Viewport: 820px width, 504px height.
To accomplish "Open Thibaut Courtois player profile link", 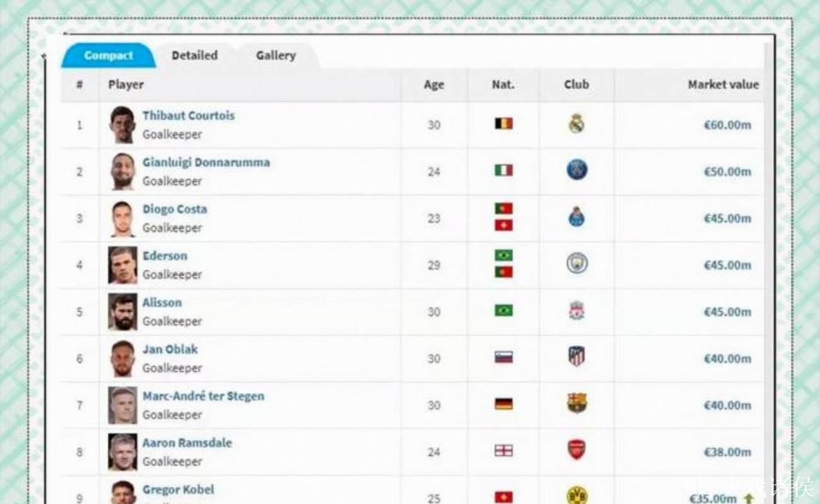I will pos(188,116).
